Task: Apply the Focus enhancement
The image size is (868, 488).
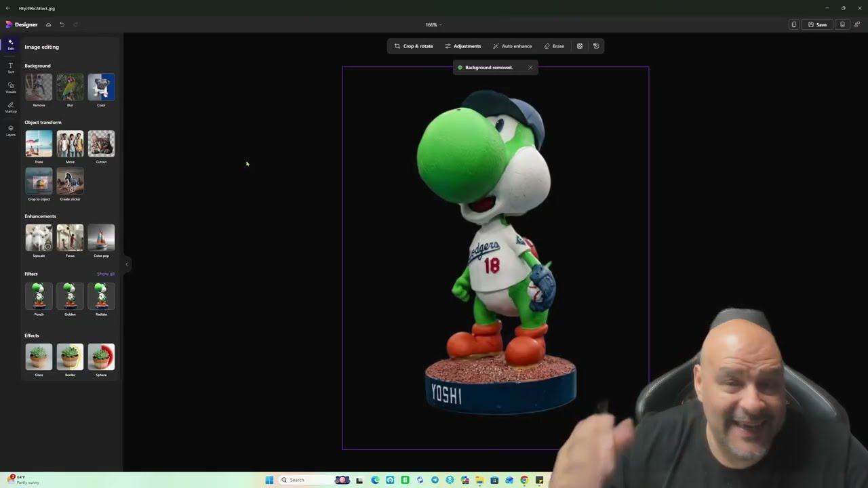Action: tap(70, 237)
